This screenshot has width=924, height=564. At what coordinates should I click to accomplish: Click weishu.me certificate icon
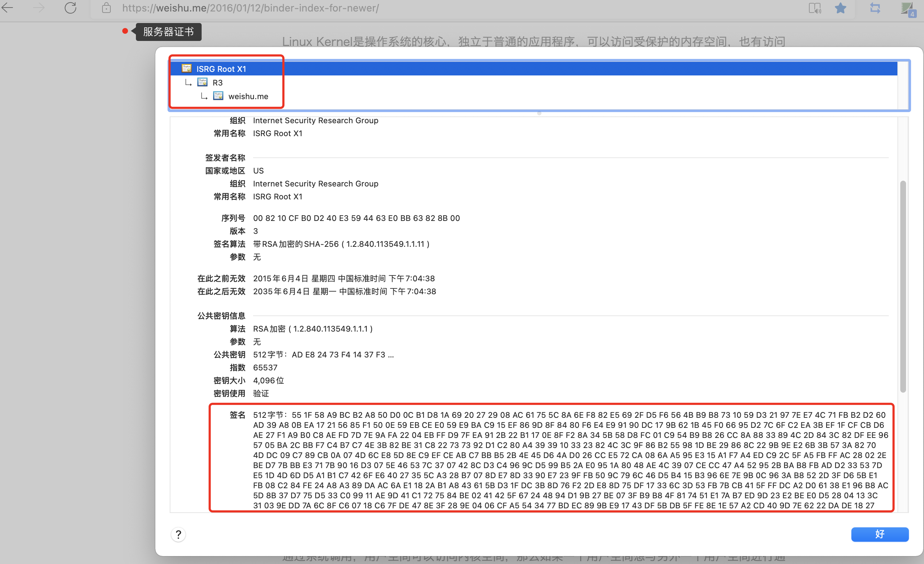tap(218, 96)
